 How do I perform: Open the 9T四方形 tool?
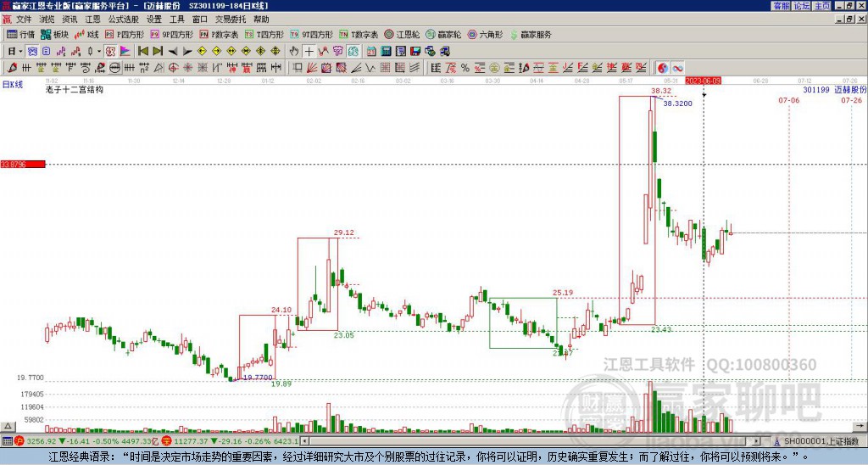312,34
